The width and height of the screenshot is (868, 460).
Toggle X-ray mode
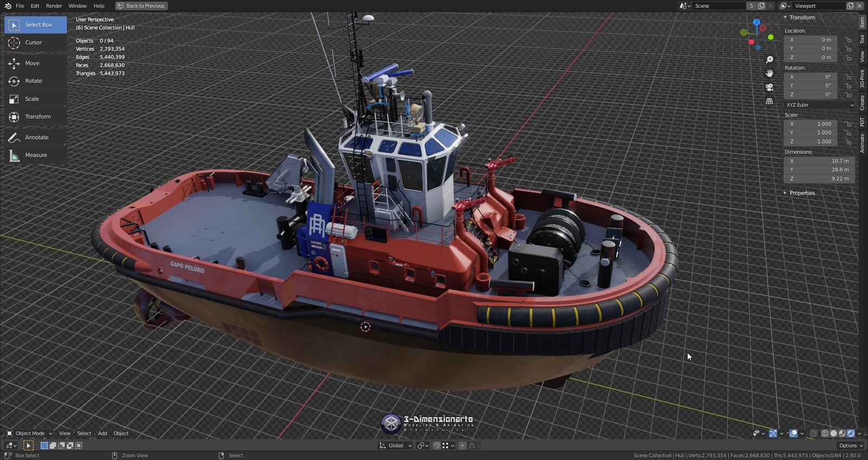click(x=813, y=433)
